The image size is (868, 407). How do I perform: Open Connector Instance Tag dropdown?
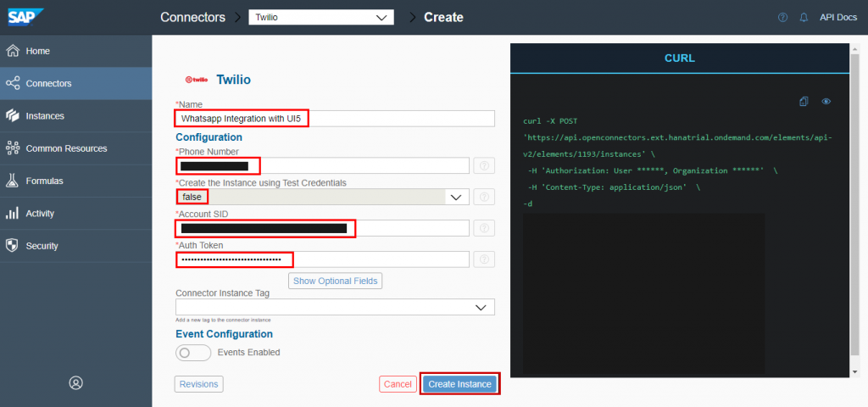[x=335, y=307]
